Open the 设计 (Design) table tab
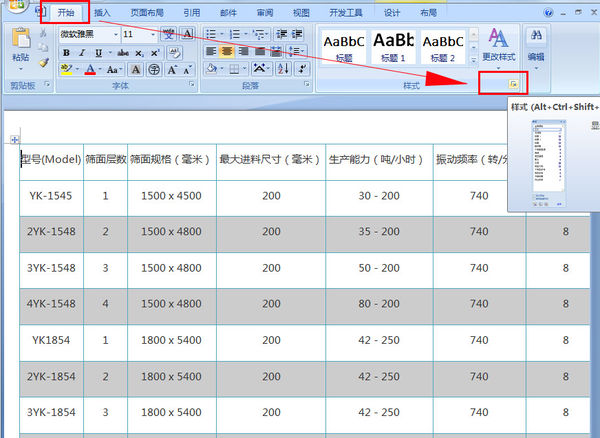The image size is (600, 438). tap(392, 13)
